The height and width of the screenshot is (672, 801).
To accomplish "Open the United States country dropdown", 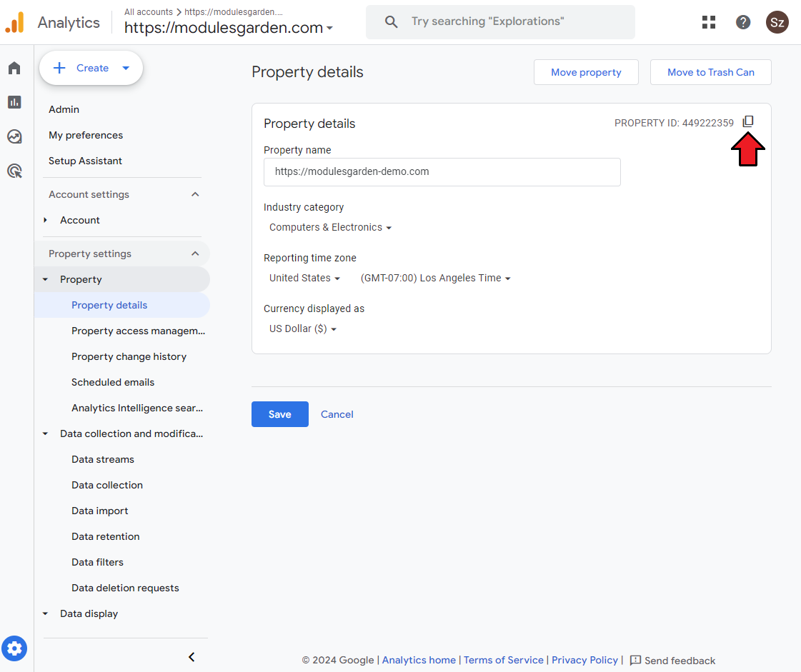I will [304, 278].
